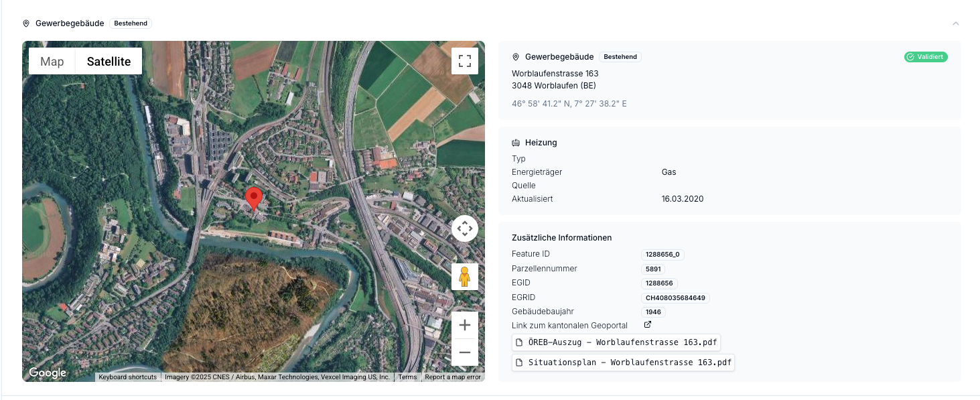This screenshot has width=980, height=400.
Task: Zoom out on the map
Action: (x=464, y=352)
